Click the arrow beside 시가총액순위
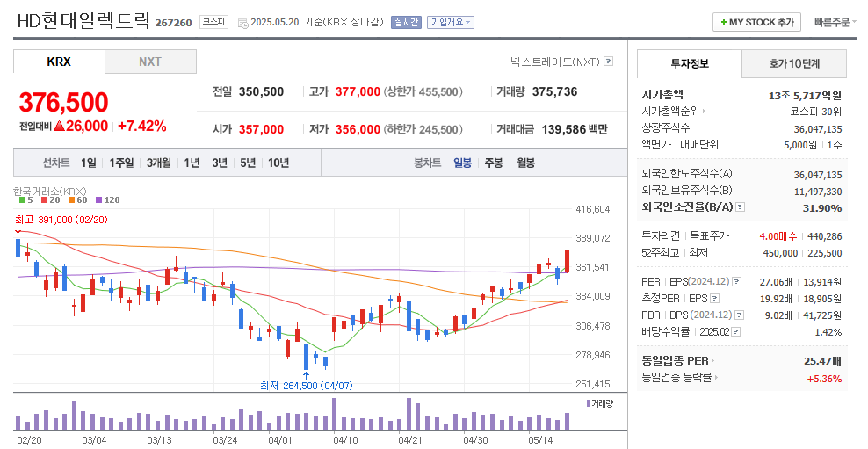 704,112
